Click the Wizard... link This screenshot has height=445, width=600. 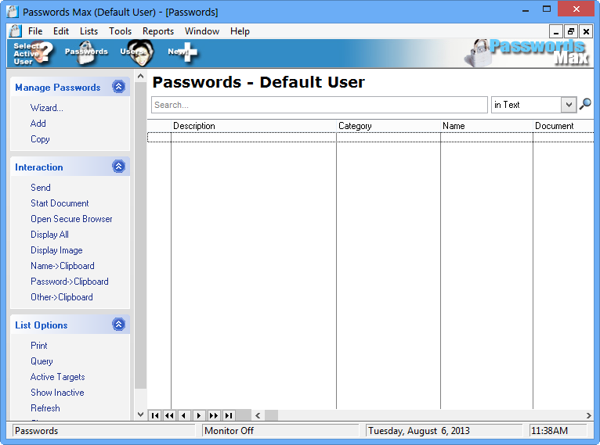tap(47, 108)
